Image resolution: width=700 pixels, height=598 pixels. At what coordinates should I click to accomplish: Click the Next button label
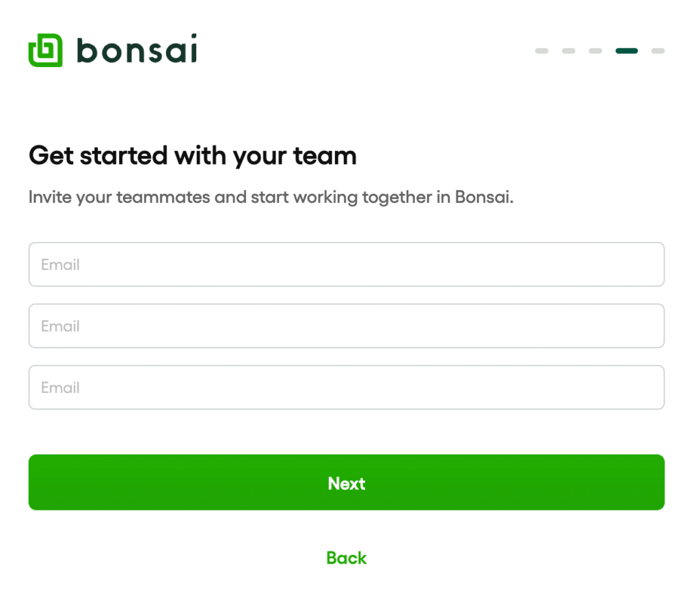click(347, 483)
